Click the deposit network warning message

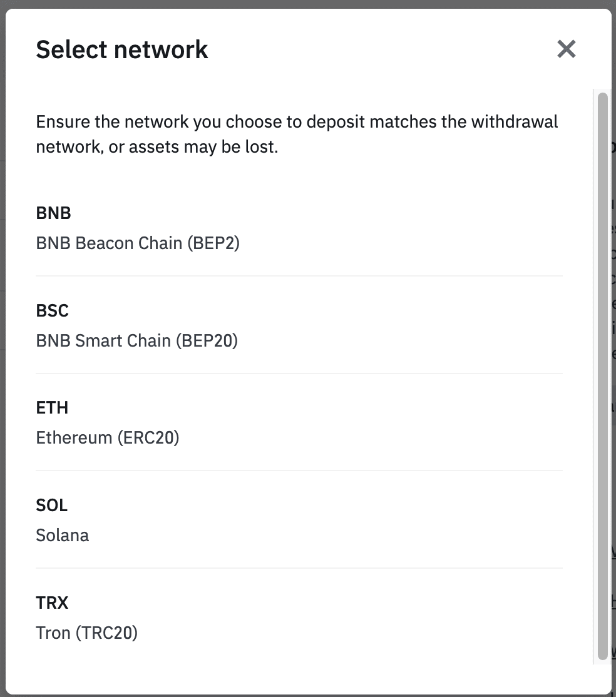point(297,134)
